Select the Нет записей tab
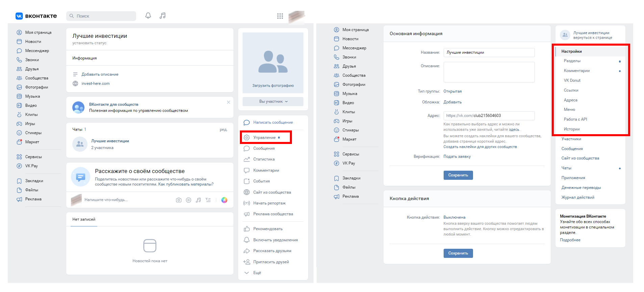Viewport: 644px width, 292px height. click(x=84, y=219)
